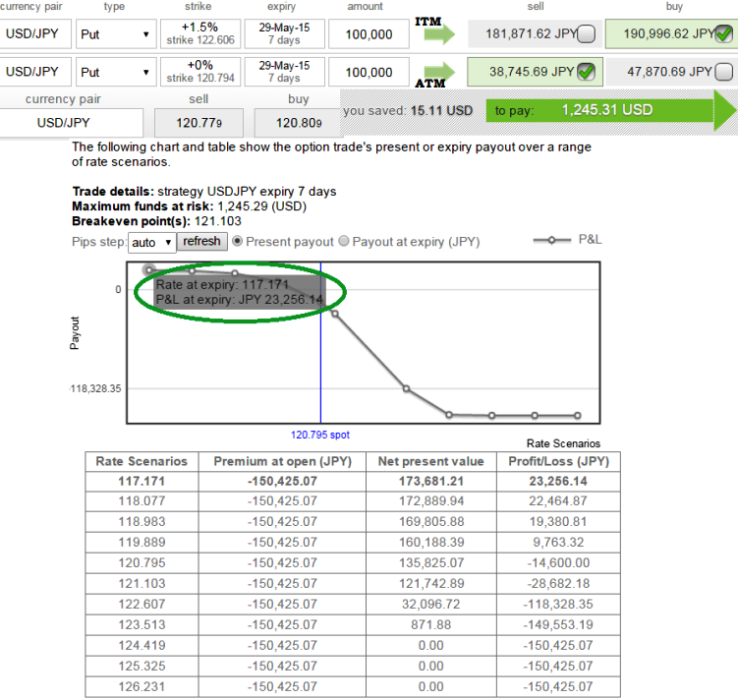The height and width of the screenshot is (700, 738).
Task: Open the first row Put type dropdown
Action: [116, 33]
